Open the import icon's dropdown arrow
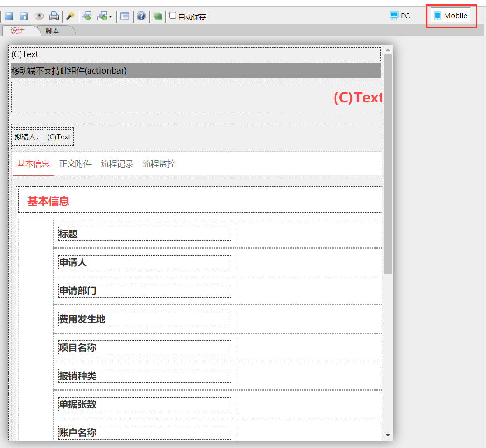This screenshot has width=486, height=448. [110, 17]
